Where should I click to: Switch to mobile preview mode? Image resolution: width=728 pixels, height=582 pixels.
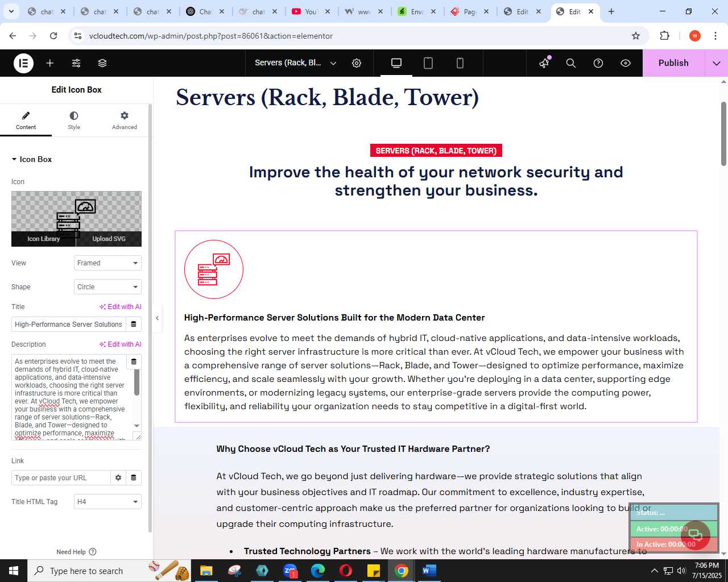tap(460, 63)
